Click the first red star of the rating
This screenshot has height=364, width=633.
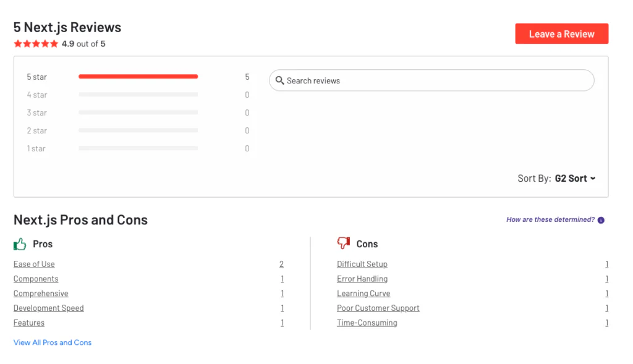tap(17, 43)
